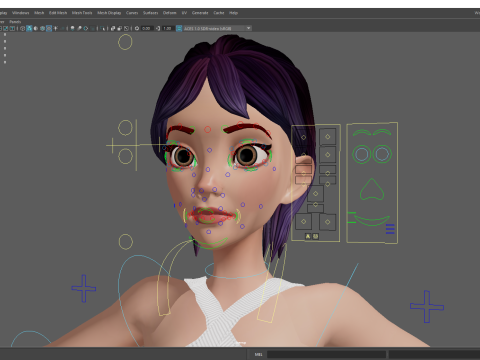Toggle the smooth shade sphere icon
480x360 pixels.
click(x=36, y=28)
